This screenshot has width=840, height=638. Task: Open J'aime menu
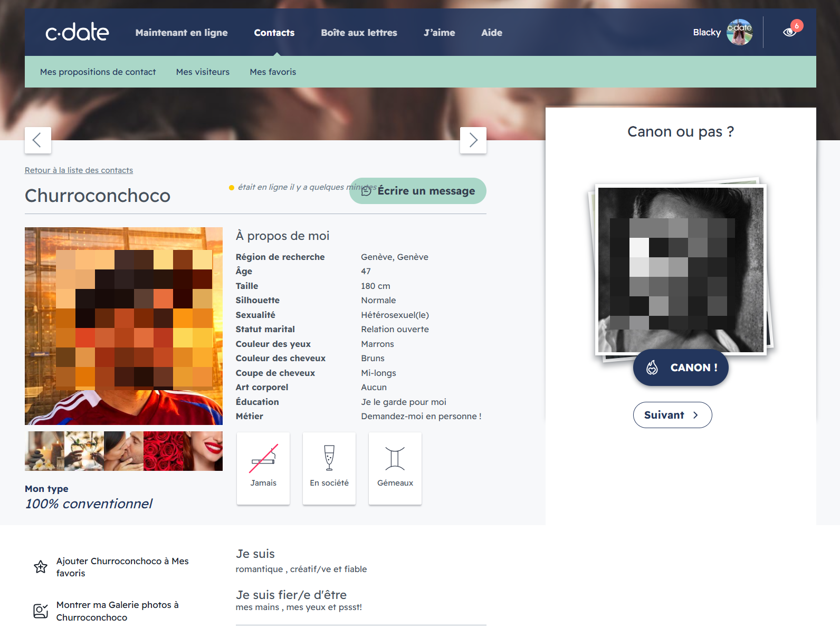pos(440,33)
